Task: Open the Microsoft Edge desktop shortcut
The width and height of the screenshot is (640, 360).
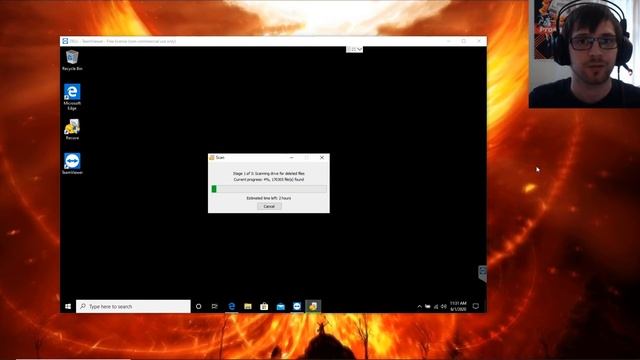Action: tap(72, 97)
